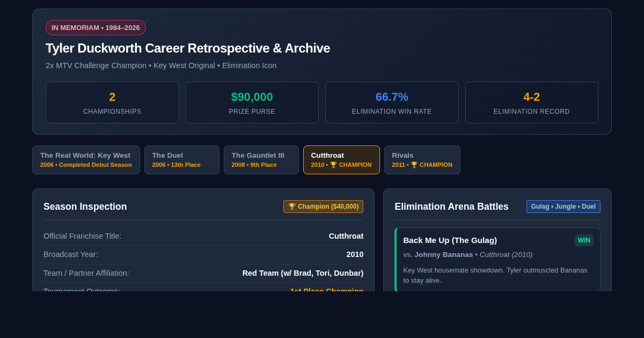Click the Broadcast Year value 2010
This screenshot has width=644, height=338.
(x=355, y=254)
